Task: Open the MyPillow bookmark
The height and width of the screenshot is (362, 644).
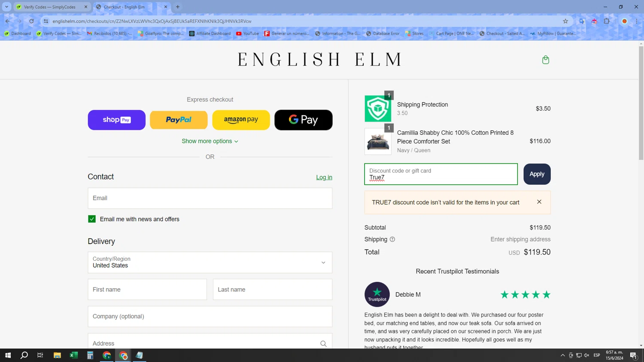Action: coord(553,33)
